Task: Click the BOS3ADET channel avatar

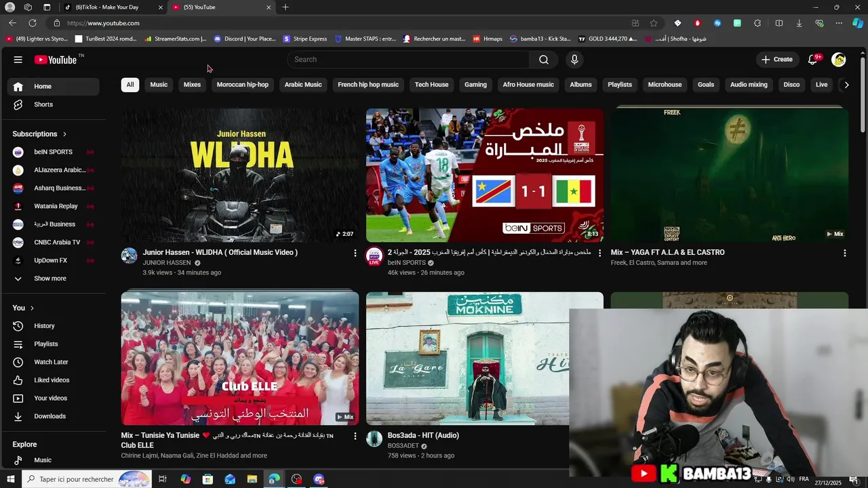Action: coord(374,439)
